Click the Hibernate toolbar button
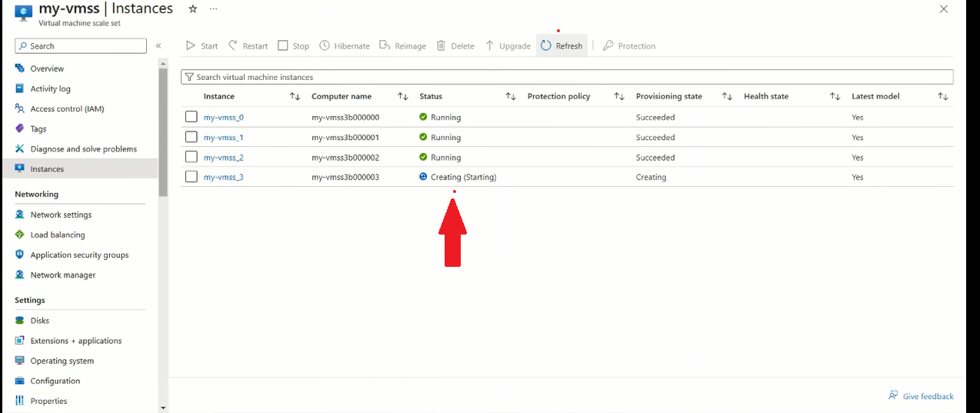The width and height of the screenshot is (980, 413). click(x=345, y=46)
